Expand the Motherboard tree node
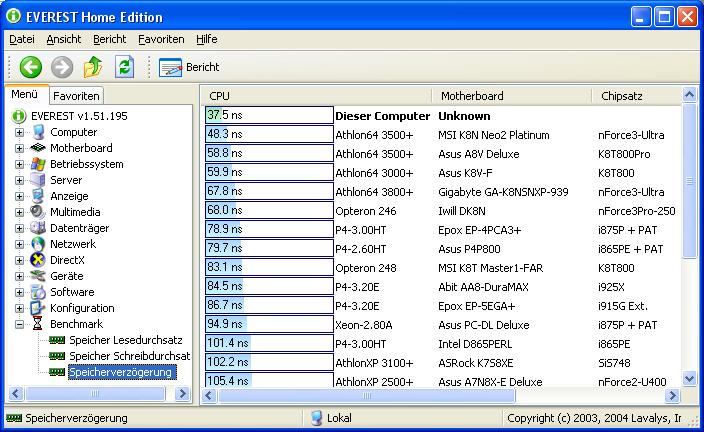This screenshot has height=432, width=704. coord(19,148)
